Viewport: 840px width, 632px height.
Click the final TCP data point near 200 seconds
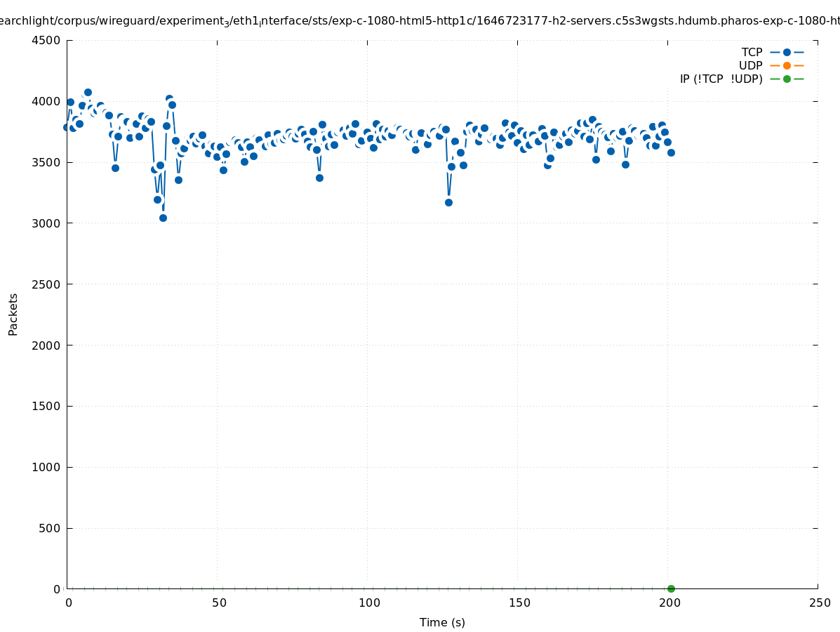point(671,152)
